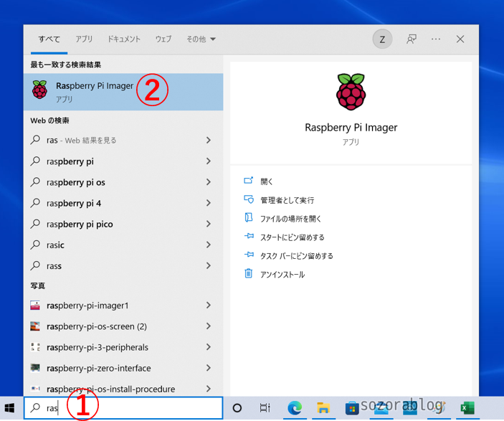
Task: Choose スタートにピン留めする
Action: [293, 237]
